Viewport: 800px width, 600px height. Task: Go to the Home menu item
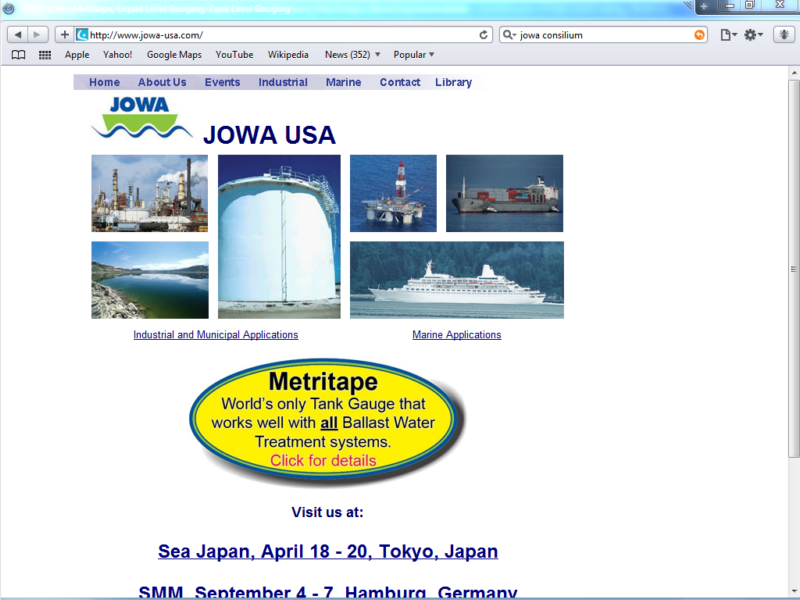(x=105, y=82)
